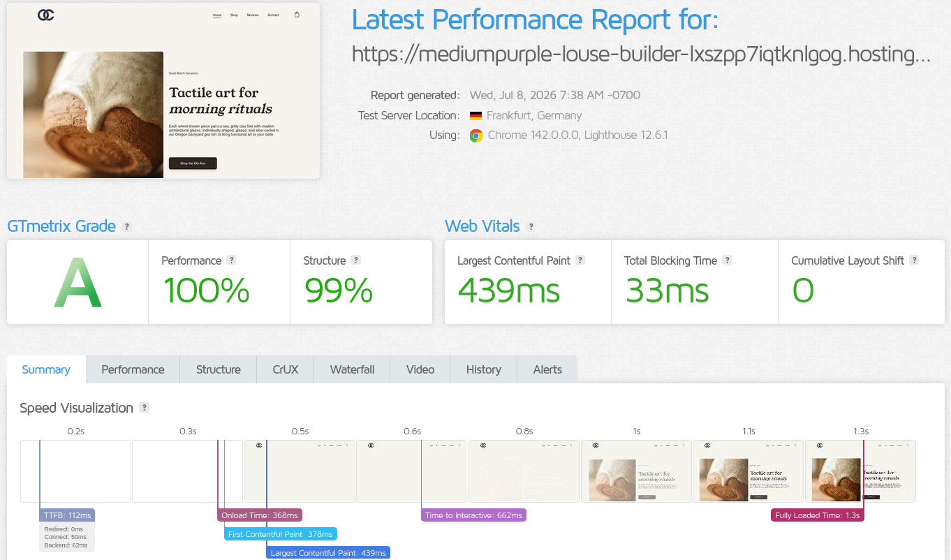This screenshot has height=560, width=951.
Task: Click the 439ms LCP value
Action: pos(509,290)
